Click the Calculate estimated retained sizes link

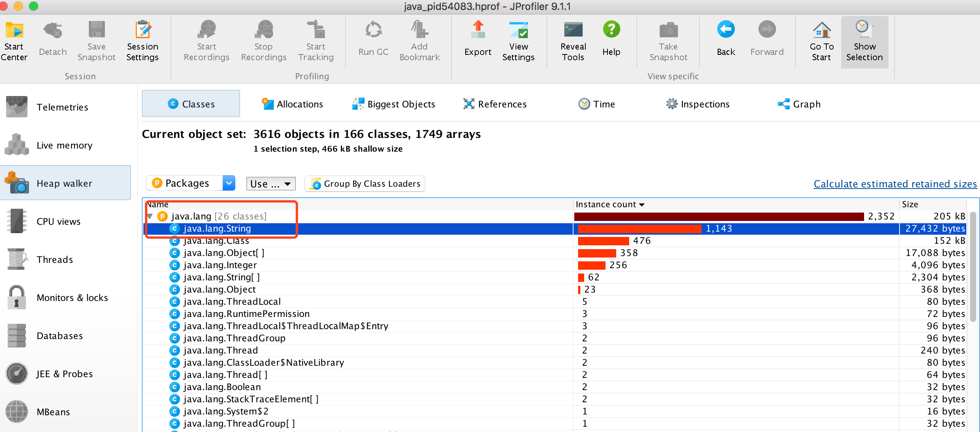895,184
